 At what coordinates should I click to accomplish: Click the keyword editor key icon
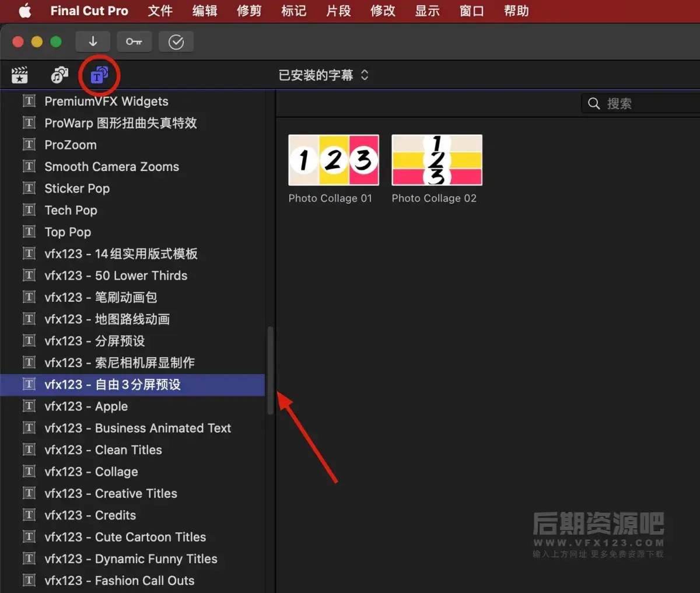(x=134, y=41)
